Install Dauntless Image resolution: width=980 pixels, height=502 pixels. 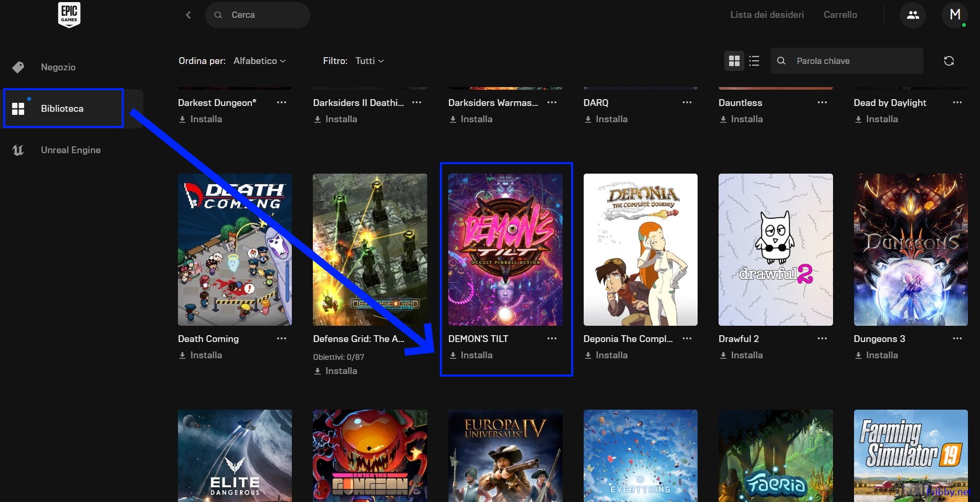click(741, 119)
